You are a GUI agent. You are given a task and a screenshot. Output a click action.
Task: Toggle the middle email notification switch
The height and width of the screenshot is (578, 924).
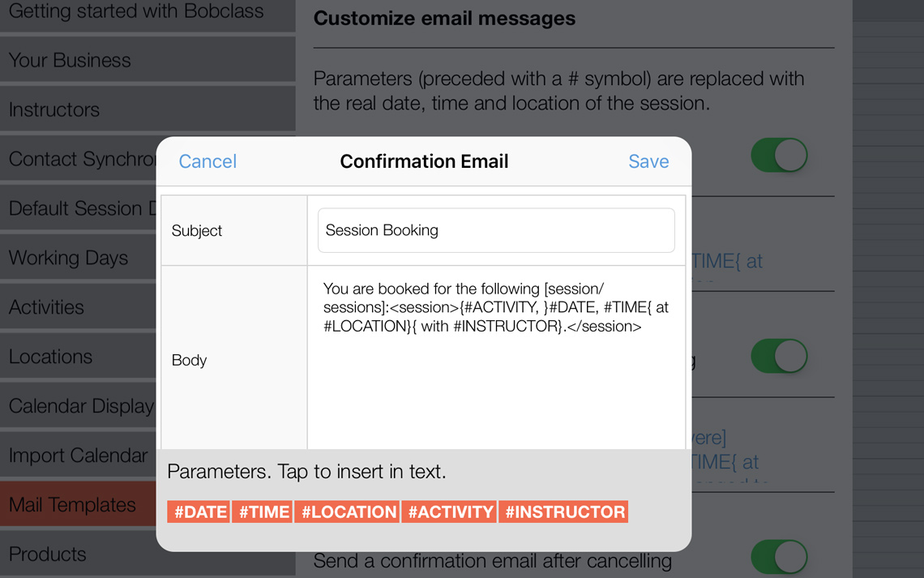coord(779,356)
